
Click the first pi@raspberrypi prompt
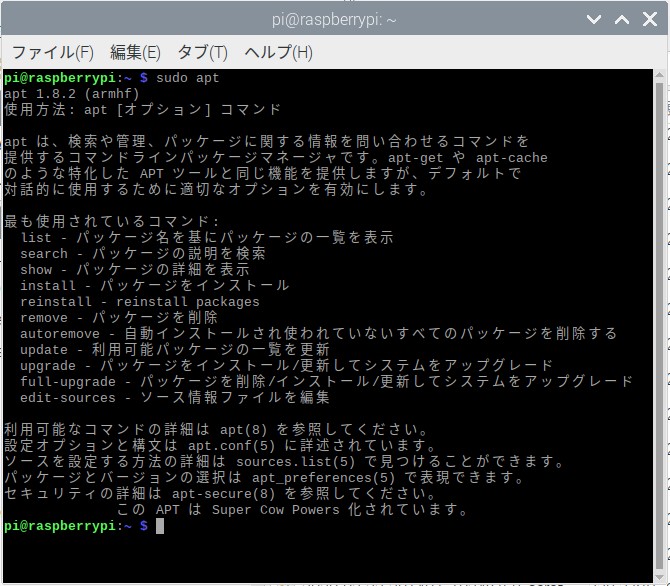(x=76, y=78)
